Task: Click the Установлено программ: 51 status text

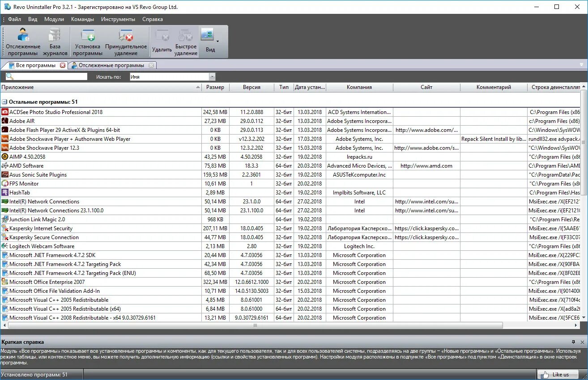Action: (34, 375)
